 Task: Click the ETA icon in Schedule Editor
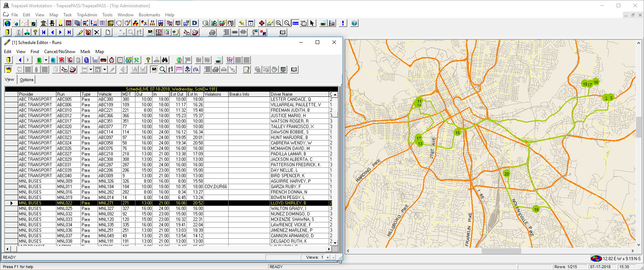pyautogui.click(x=195, y=70)
